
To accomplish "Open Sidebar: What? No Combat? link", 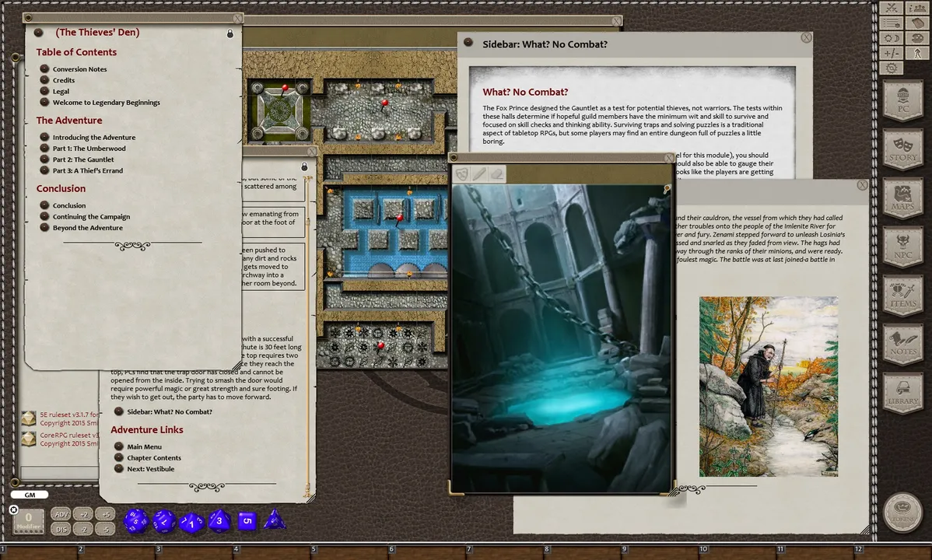I will tap(170, 412).
